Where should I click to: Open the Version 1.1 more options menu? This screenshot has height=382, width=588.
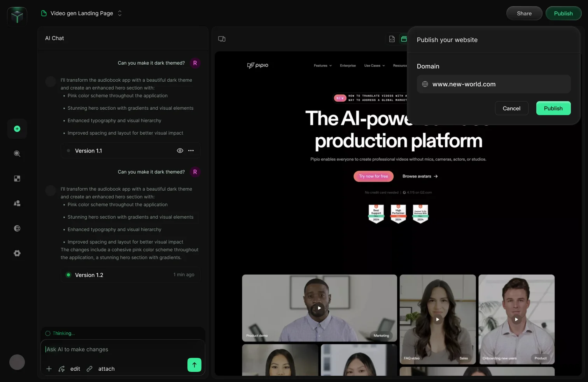point(191,151)
